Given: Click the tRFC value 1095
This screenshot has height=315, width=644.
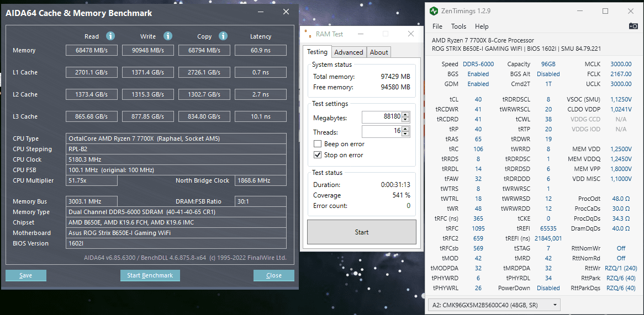Looking at the screenshot, I should pyautogui.click(x=478, y=228).
